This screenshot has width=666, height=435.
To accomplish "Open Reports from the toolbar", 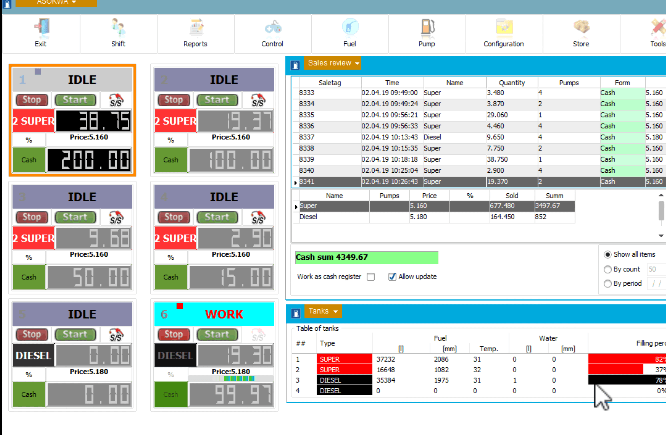I will [195, 31].
